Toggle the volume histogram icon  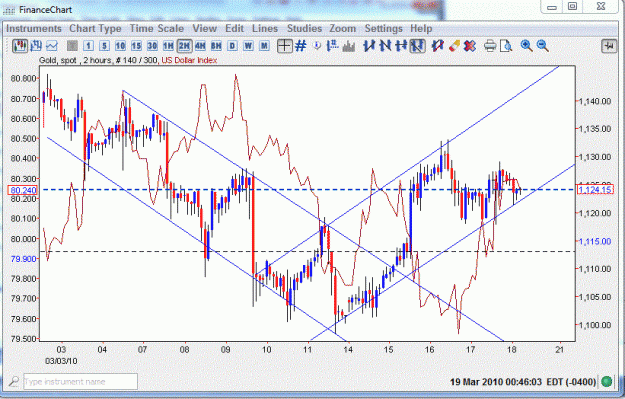pyautogui.click(x=348, y=46)
